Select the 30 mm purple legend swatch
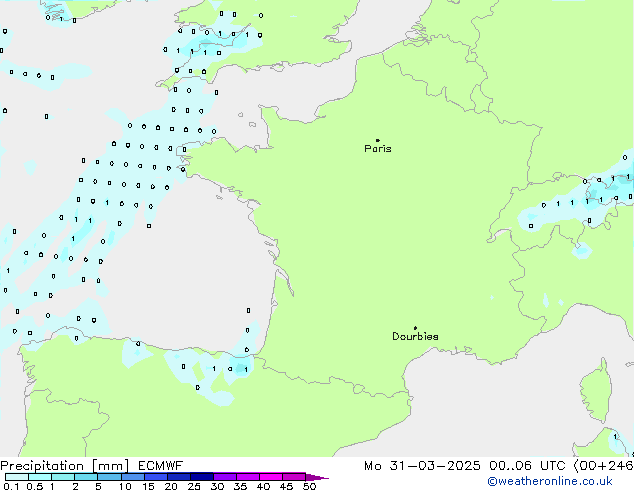 224,477
